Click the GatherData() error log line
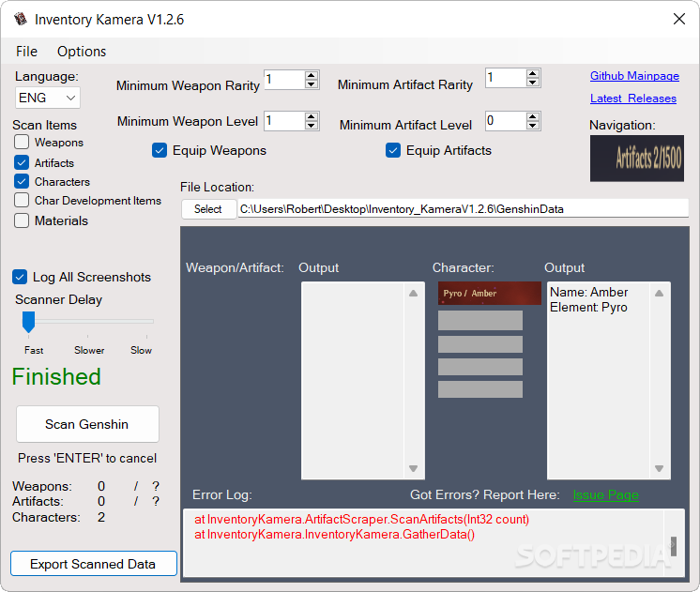The height and width of the screenshot is (592, 700). point(334,534)
